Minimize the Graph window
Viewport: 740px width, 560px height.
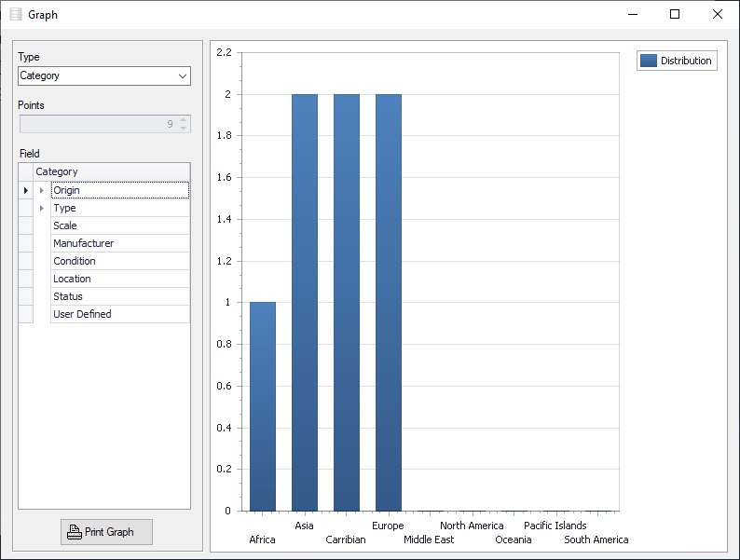click(633, 14)
